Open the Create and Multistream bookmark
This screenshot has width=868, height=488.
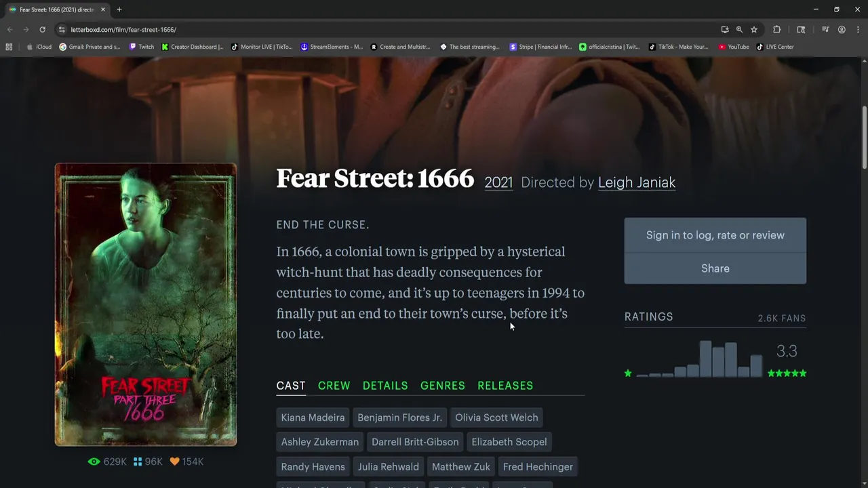click(400, 47)
